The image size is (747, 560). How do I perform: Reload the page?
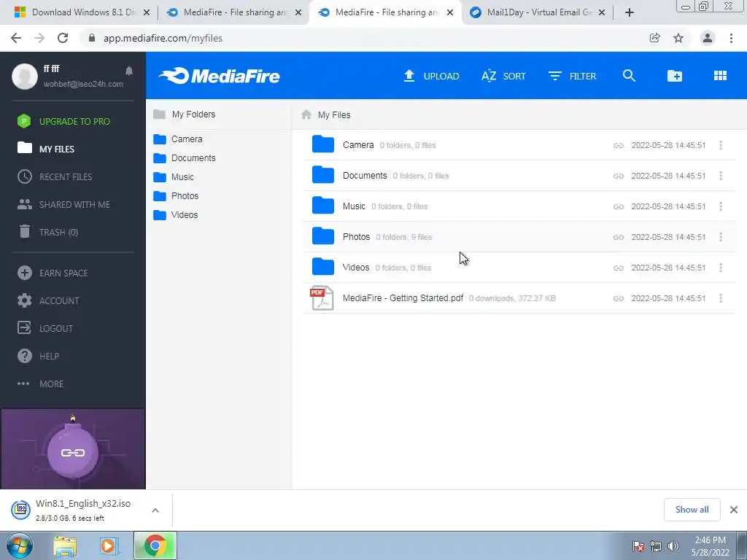pos(63,38)
